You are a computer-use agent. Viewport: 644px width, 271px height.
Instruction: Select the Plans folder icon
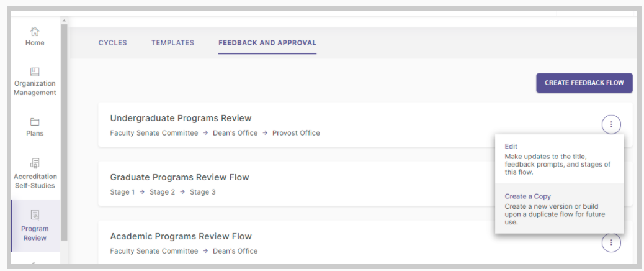coord(35,122)
